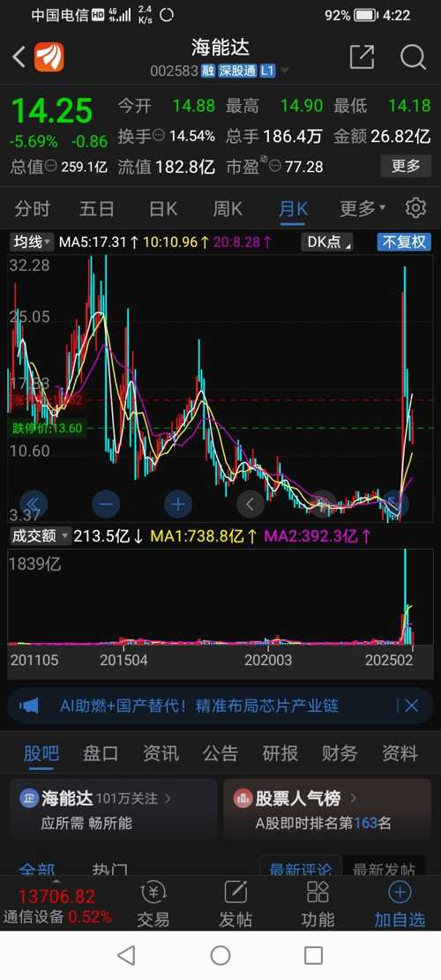Tap battery indicator in status bar

[x=366, y=15]
